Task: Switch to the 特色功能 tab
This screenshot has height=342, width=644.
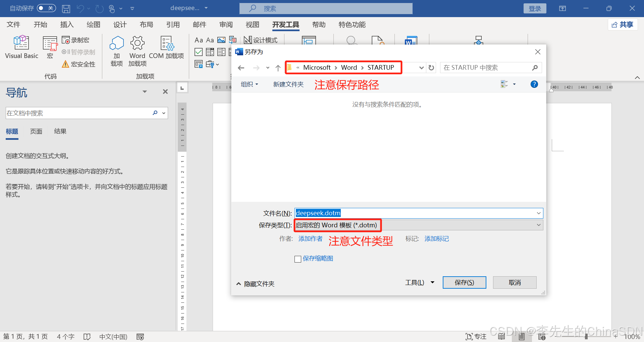Action: [352, 24]
